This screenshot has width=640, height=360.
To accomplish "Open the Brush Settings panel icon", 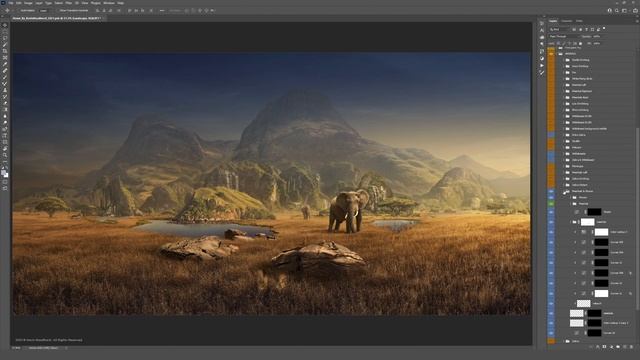I will pos(542,73).
